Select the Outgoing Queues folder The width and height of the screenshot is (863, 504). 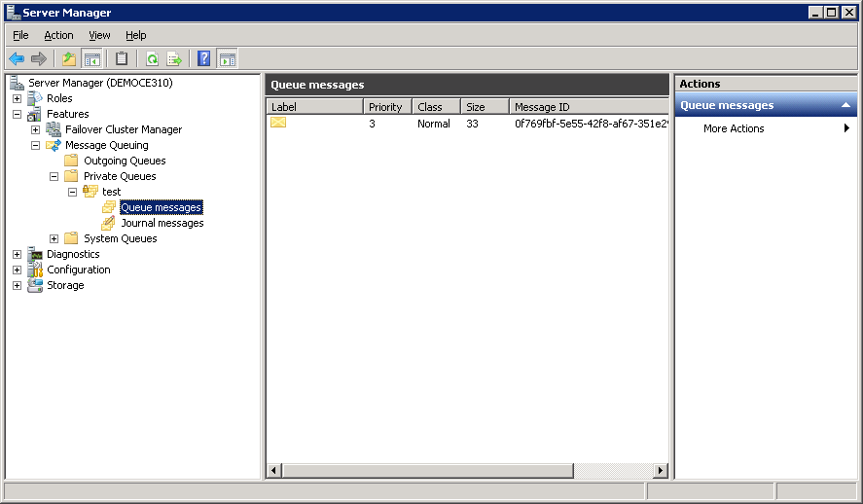(124, 161)
